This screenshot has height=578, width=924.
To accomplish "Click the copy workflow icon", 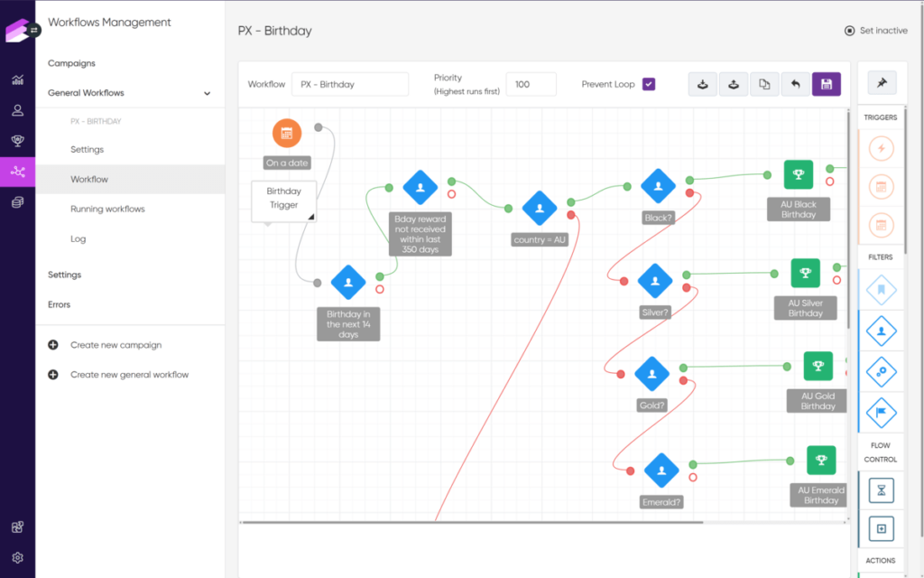I will click(764, 84).
